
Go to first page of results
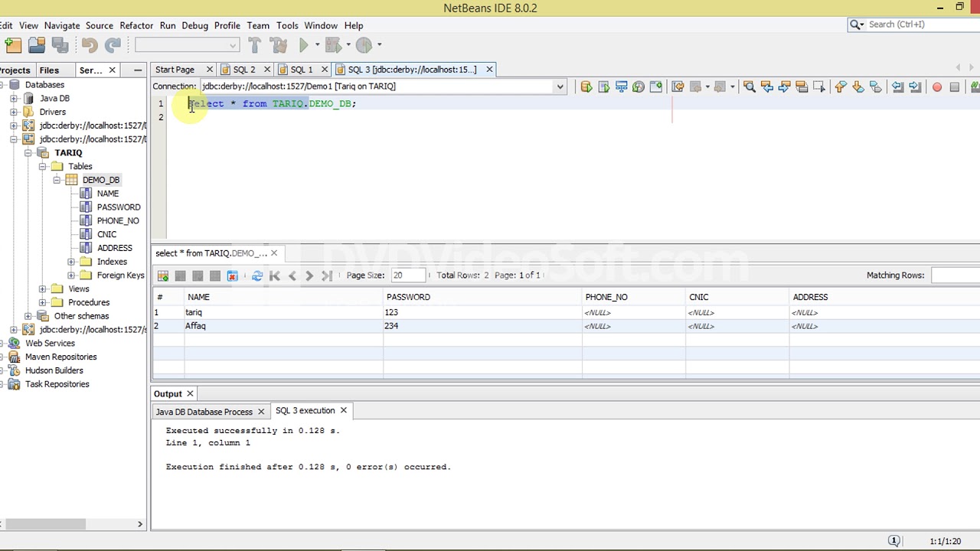(275, 275)
